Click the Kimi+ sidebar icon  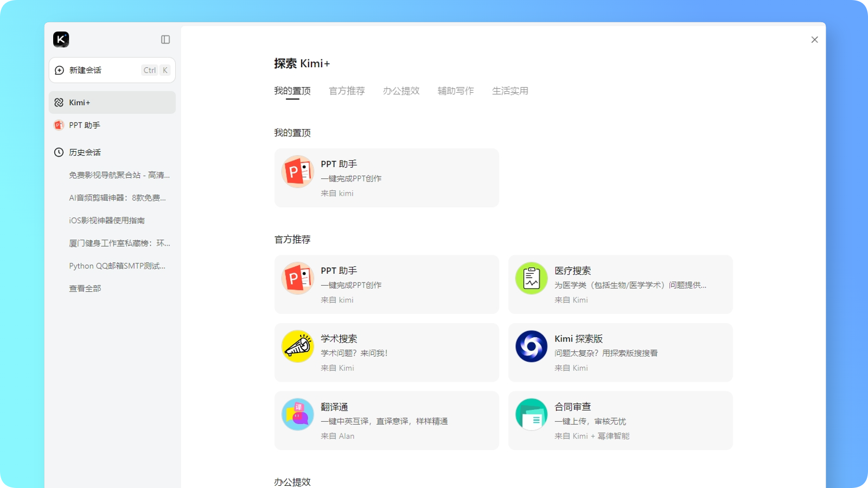tap(59, 102)
